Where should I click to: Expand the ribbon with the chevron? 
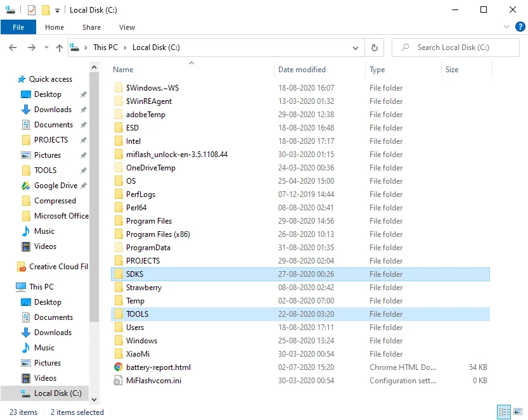pos(506,27)
